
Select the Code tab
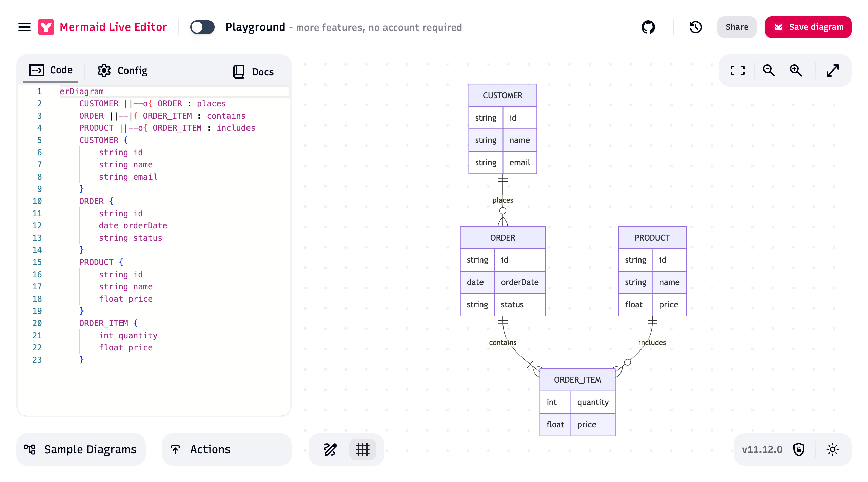(51, 70)
